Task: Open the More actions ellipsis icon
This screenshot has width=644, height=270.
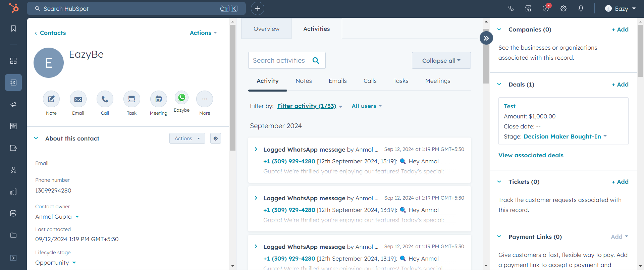Action: point(205,99)
